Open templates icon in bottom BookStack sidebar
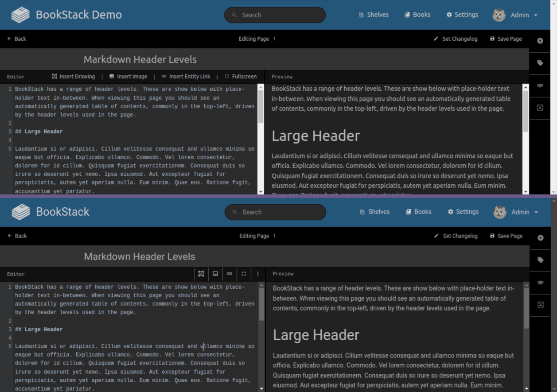 [540, 305]
